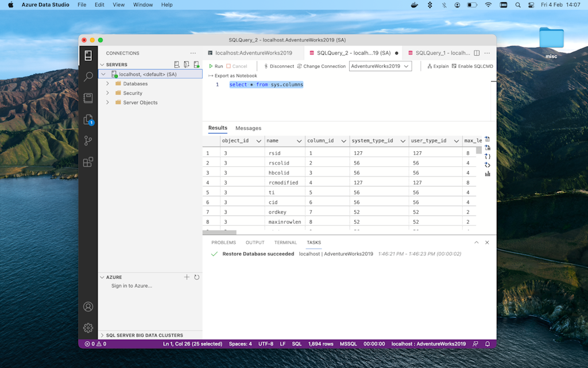Open the AdventureWorks2019 database dropdown
The width and height of the screenshot is (588, 368).
(x=380, y=66)
